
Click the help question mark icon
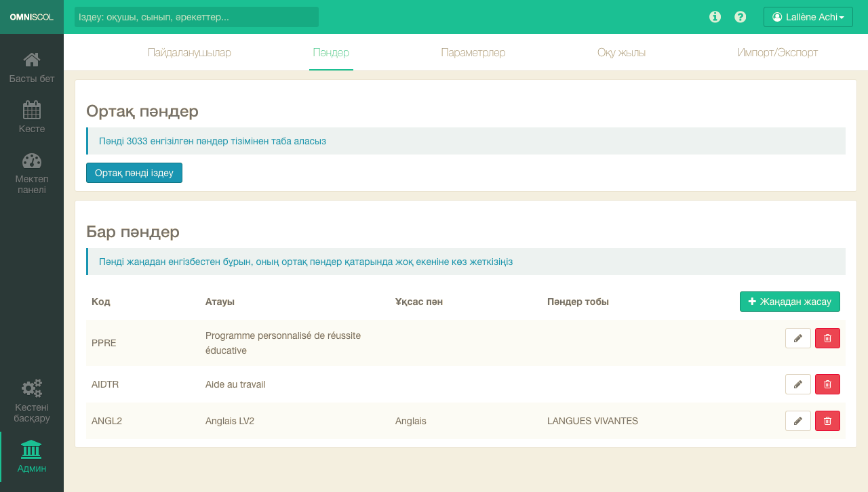click(x=741, y=17)
